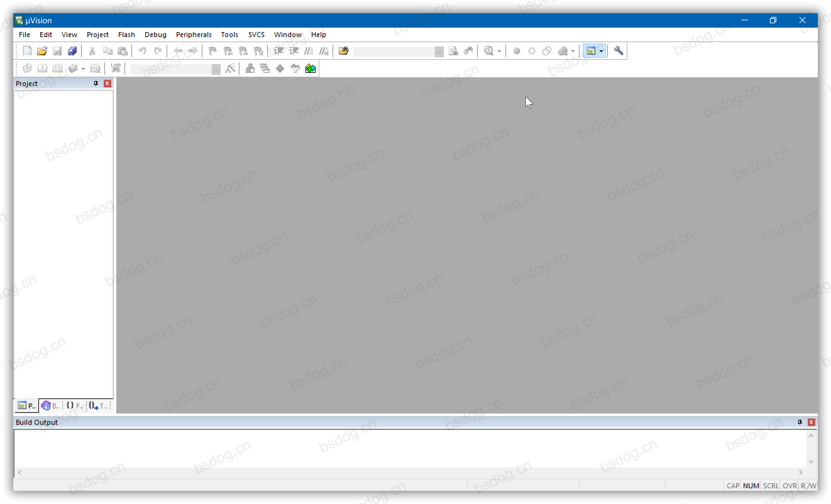The height and width of the screenshot is (504, 831).
Task: Open the SVCS menu
Action: click(256, 34)
